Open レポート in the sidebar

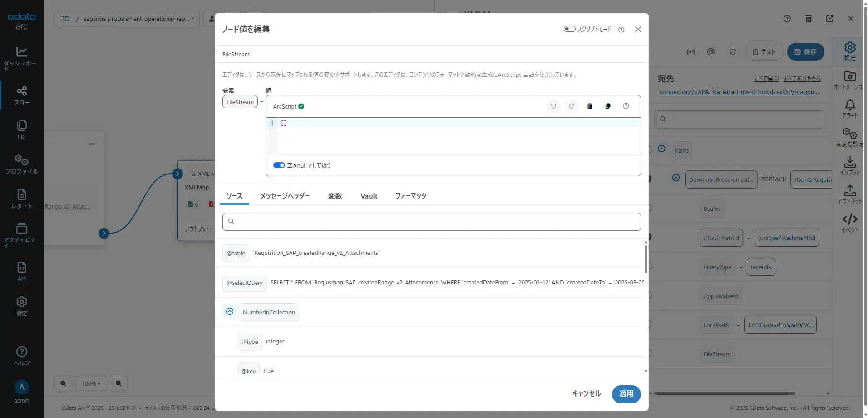click(21, 199)
